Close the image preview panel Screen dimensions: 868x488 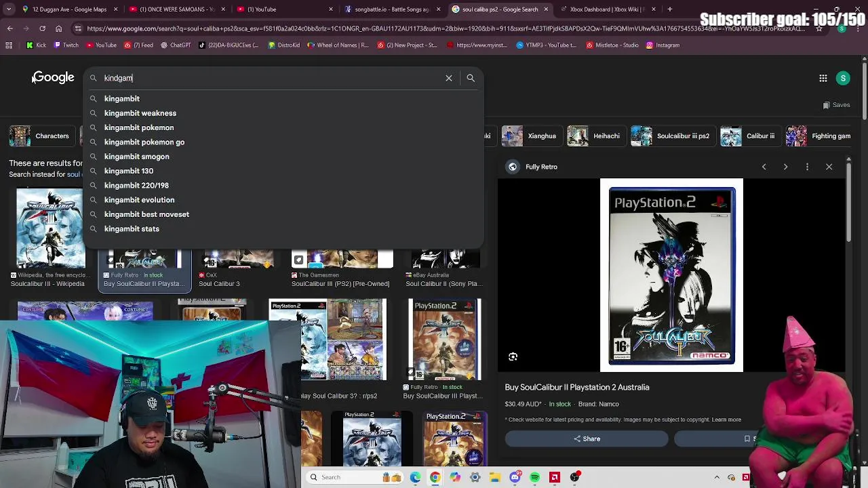coord(829,167)
